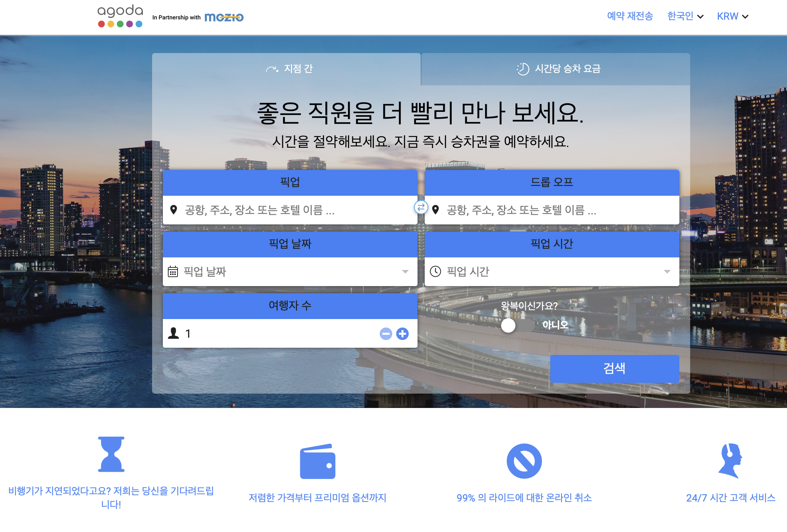Click the wallet pricing icon
This screenshot has height=532, width=787.
coord(317,461)
